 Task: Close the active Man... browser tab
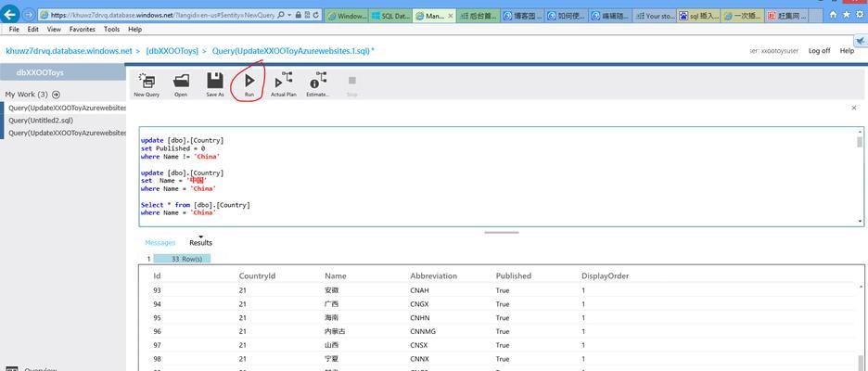(450, 16)
